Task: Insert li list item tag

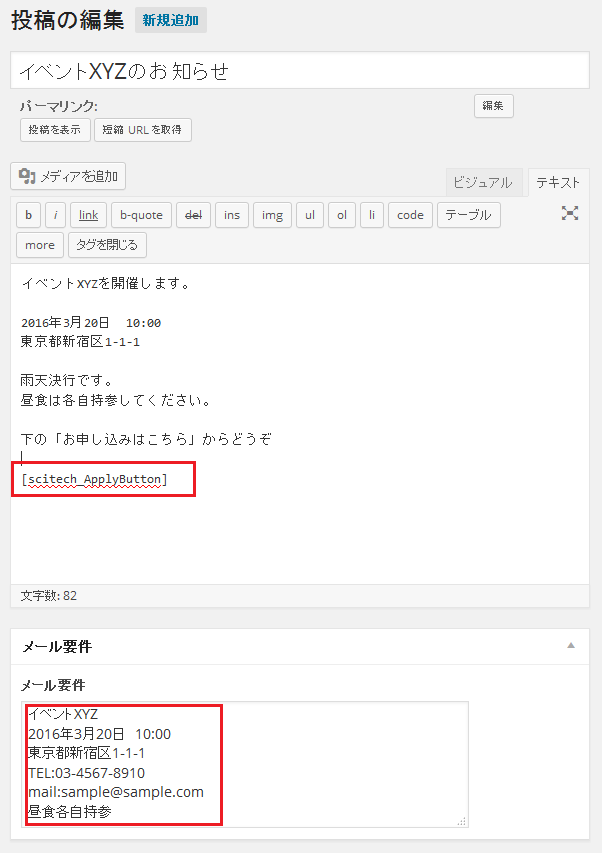Action: (x=372, y=215)
